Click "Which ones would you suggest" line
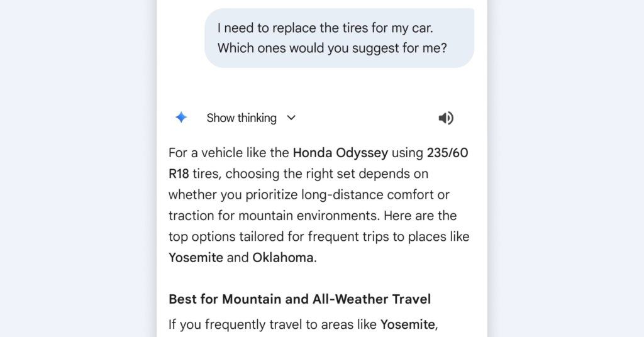The image size is (644, 337). pyautogui.click(x=332, y=48)
